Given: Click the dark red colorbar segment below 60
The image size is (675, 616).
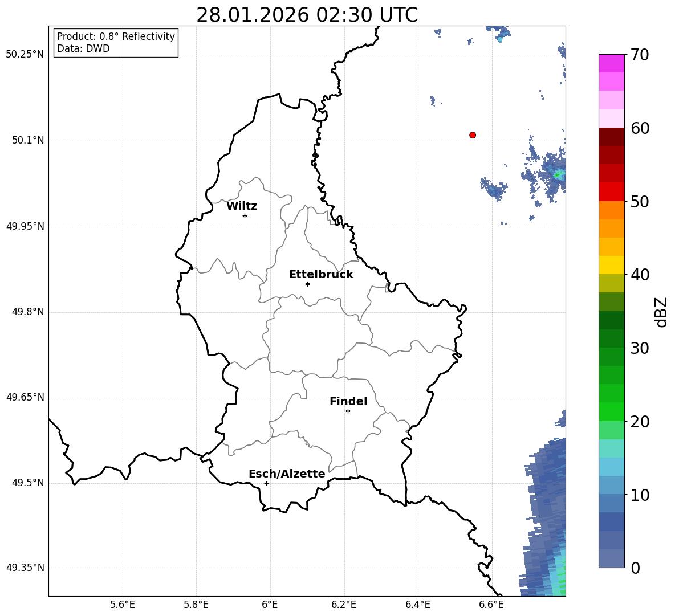Looking at the screenshot, I should (612, 137).
